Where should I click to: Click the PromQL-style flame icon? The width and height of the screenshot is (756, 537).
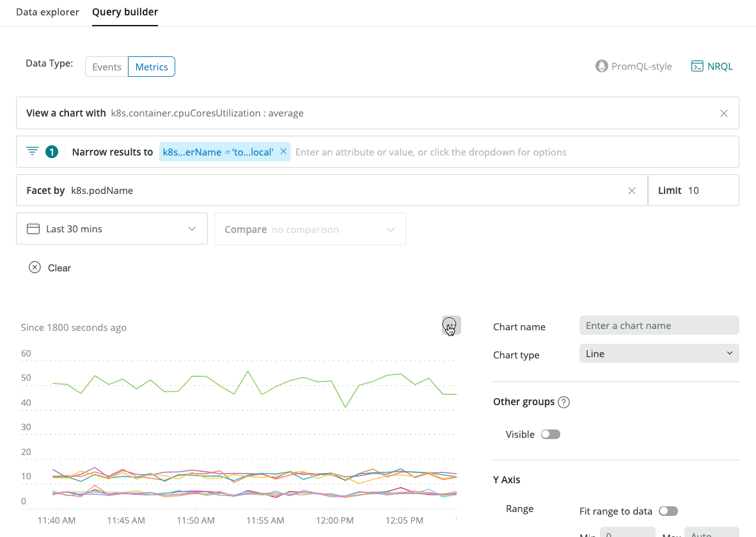601,67
